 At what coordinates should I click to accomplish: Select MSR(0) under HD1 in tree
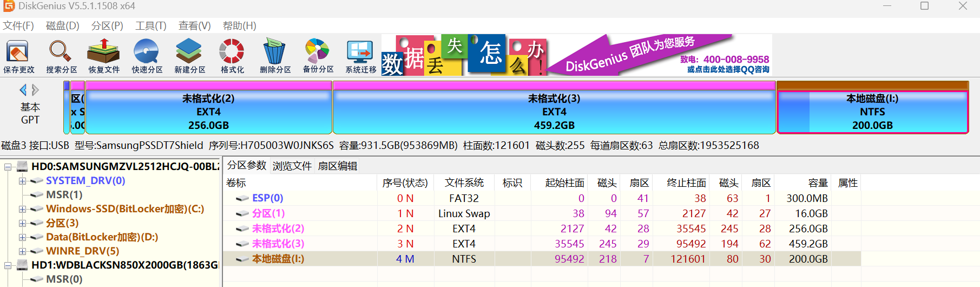point(64,279)
